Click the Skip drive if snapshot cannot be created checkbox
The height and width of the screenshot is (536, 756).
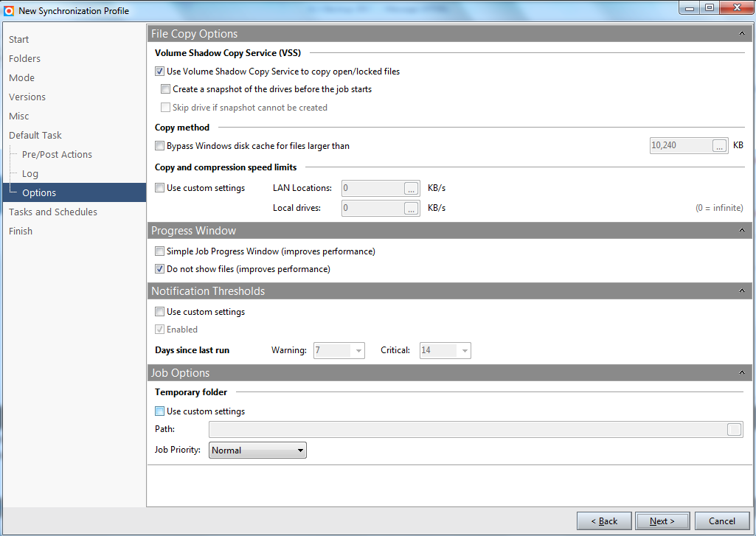(x=165, y=108)
